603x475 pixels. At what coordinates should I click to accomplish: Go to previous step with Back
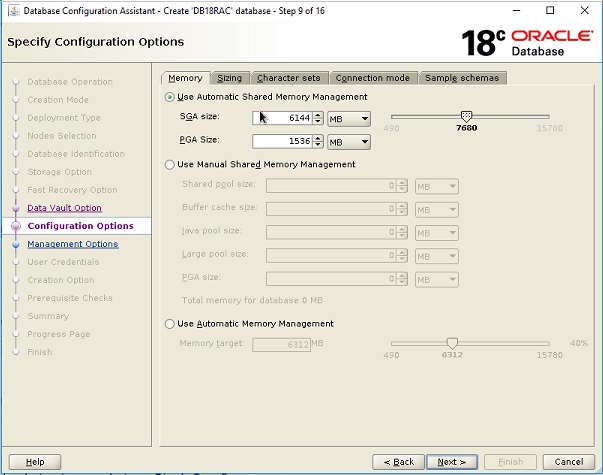pyautogui.click(x=398, y=462)
